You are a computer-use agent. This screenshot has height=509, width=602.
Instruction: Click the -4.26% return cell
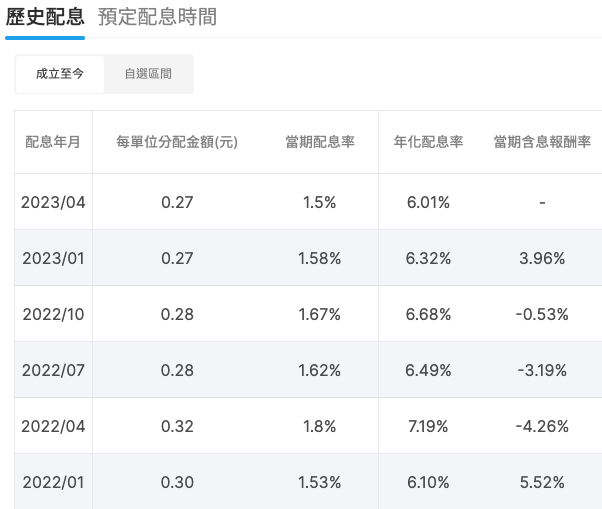[x=542, y=426]
